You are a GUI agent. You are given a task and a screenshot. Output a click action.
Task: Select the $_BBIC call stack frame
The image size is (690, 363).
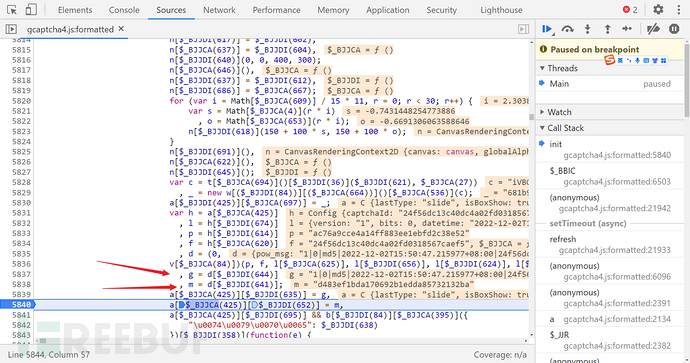[x=609, y=176]
